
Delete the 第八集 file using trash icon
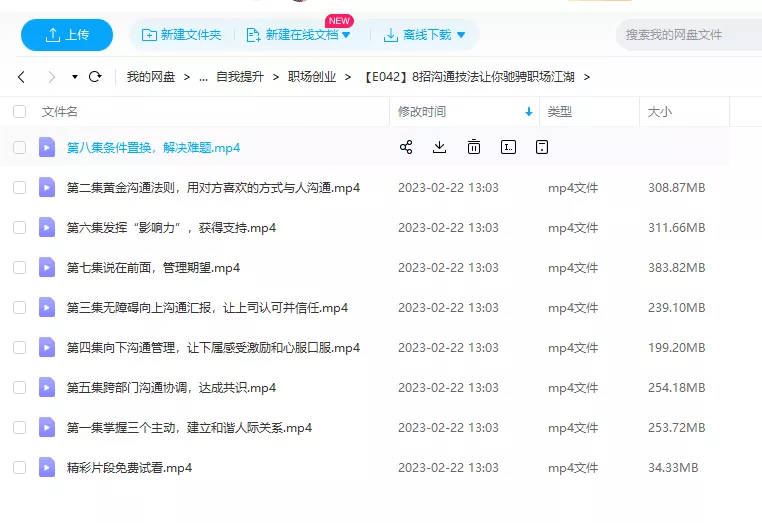coord(474,148)
